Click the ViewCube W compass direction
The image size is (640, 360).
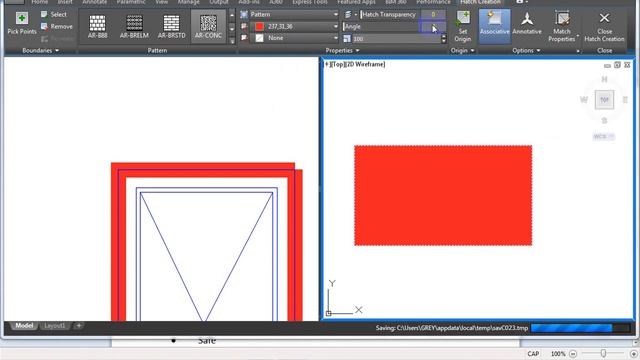pyautogui.click(x=584, y=100)
